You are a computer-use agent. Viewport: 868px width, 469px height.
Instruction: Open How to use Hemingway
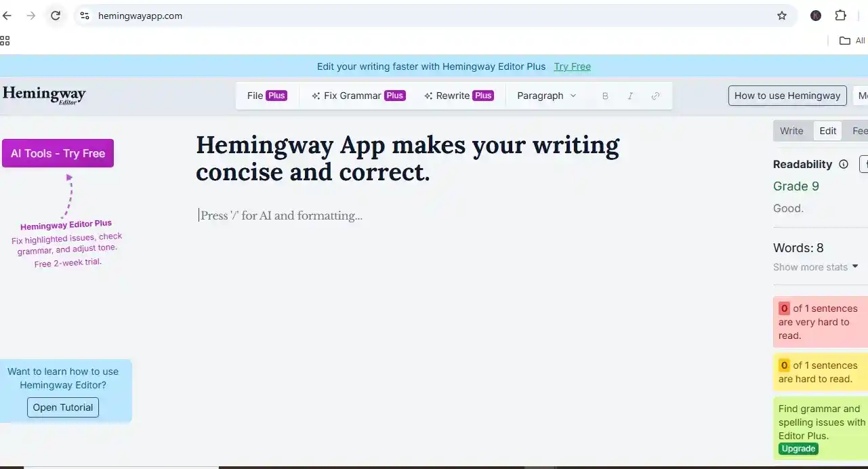(787, 96)
